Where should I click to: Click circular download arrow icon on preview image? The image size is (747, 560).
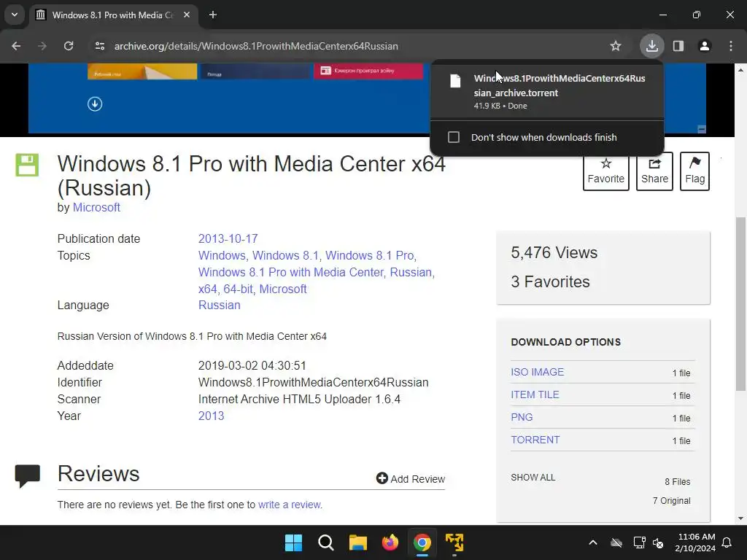(x=95, y=104)
